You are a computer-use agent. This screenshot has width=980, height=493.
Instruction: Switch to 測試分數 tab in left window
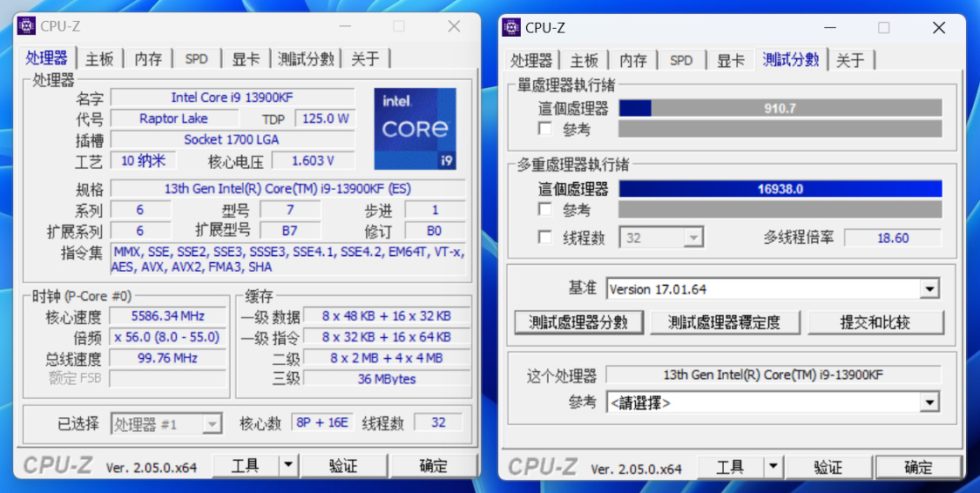(306, 59)
